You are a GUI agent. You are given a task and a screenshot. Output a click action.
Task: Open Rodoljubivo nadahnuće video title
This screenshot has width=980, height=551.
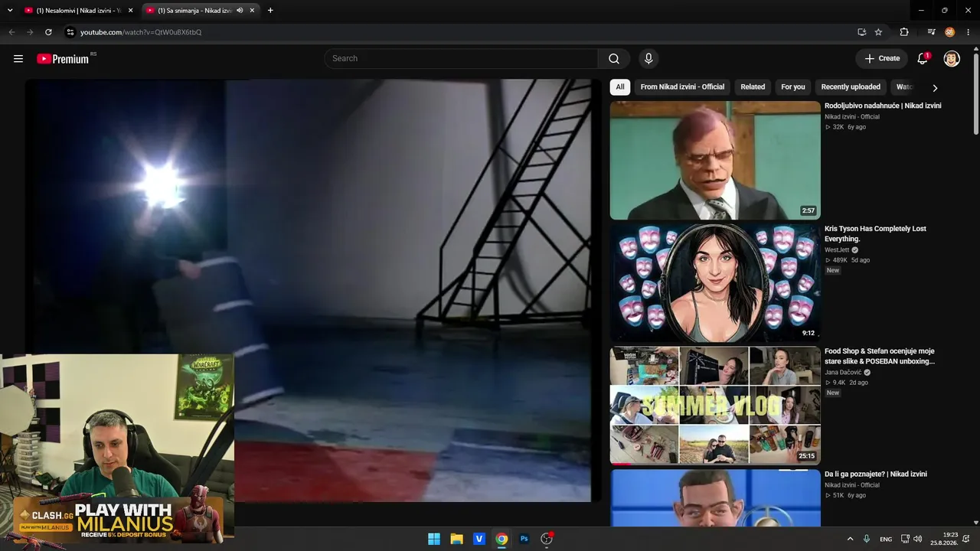click(x=883, y=106)
